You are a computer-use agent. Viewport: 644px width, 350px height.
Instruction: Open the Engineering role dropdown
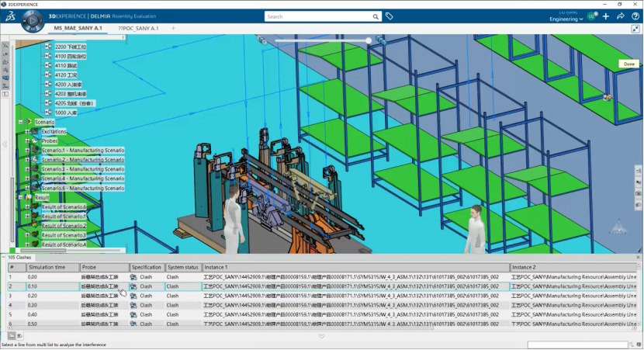coord(566,19)
